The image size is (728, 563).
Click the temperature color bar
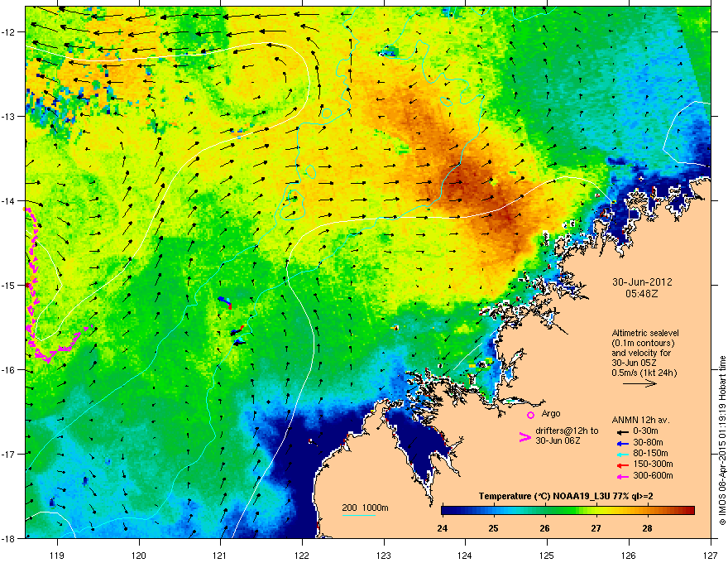pos(568,511)
